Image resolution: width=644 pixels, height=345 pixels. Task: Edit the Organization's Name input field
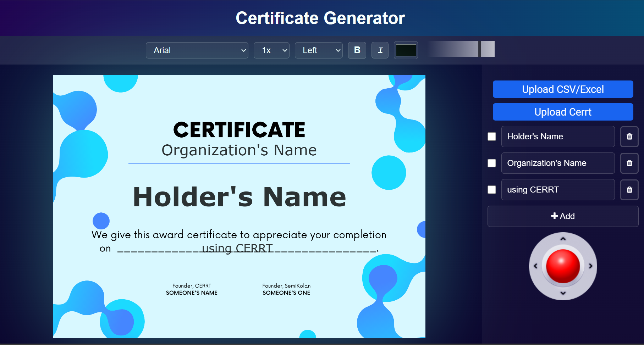[558, 163]
